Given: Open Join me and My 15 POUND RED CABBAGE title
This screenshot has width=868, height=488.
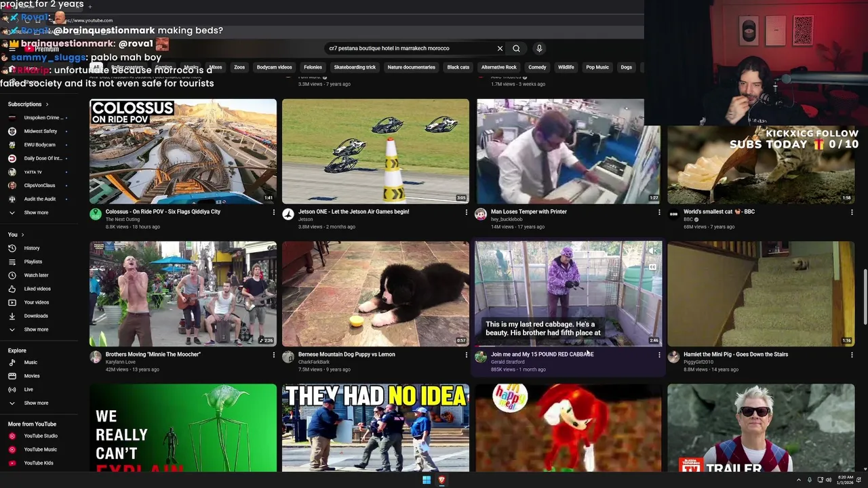Looking at the screenshot, I should (542, 354).
